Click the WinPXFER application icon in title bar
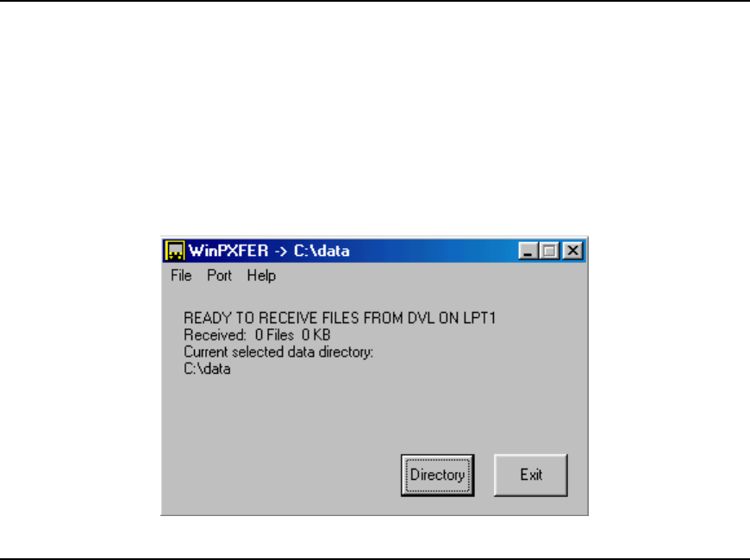Image resolution: width=750 pixels, height=560 pixels. (175, 251)
